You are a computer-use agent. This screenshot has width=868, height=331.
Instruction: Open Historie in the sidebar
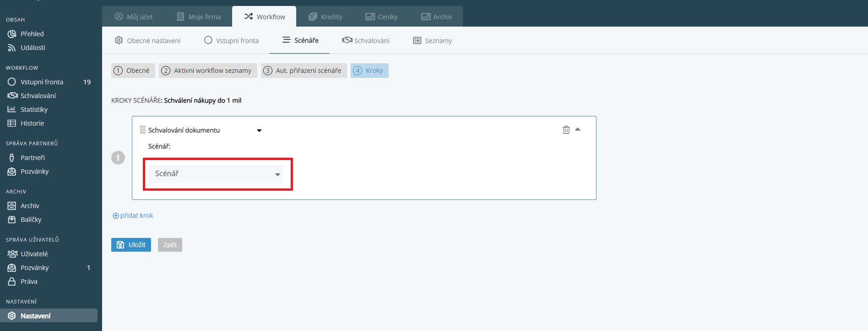32,123
